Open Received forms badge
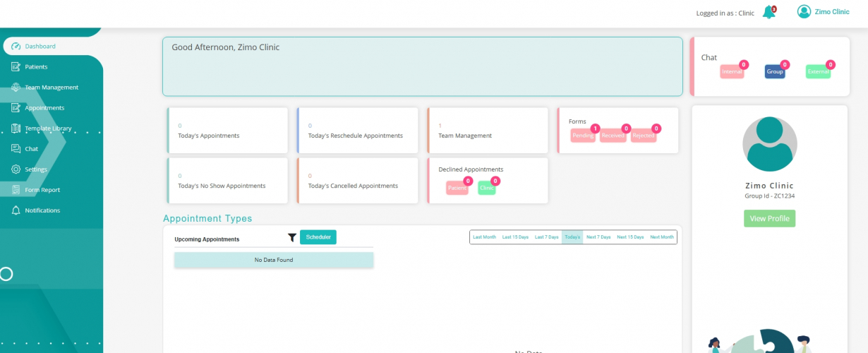This screenshot has width=868, height=353. [x=613, y=136]
